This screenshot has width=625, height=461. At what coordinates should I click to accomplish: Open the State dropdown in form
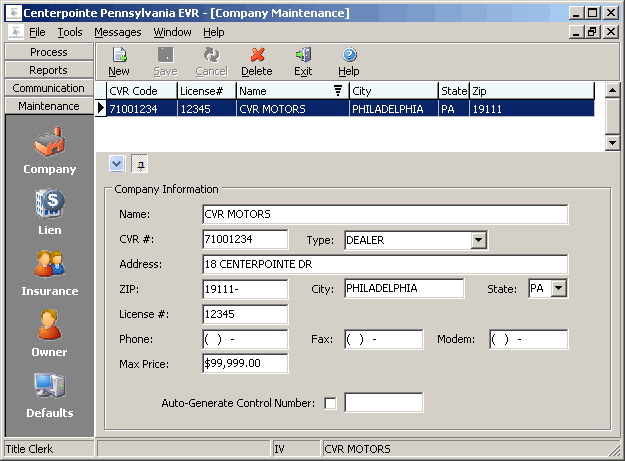pos(558,289)
